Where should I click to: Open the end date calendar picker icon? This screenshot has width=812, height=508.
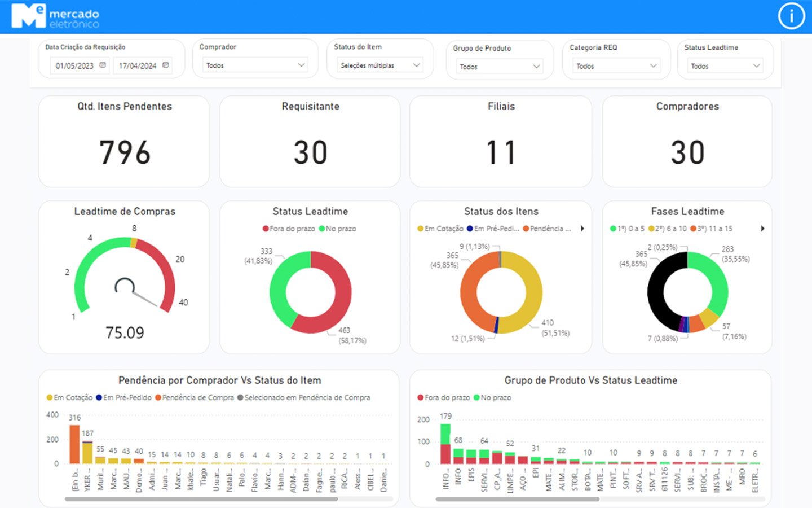tap(166, 65)
